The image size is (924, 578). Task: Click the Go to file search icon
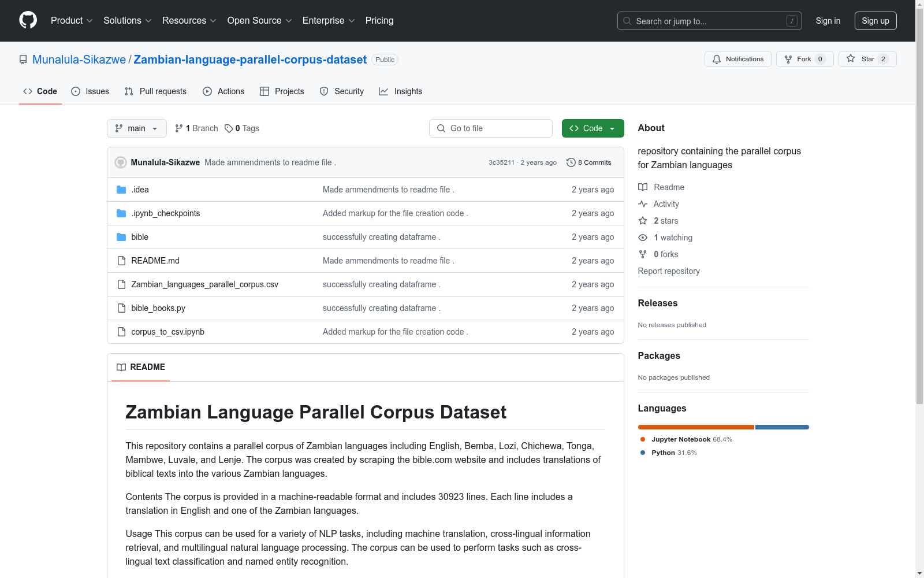pyautogui.click(x=441, y=128)
